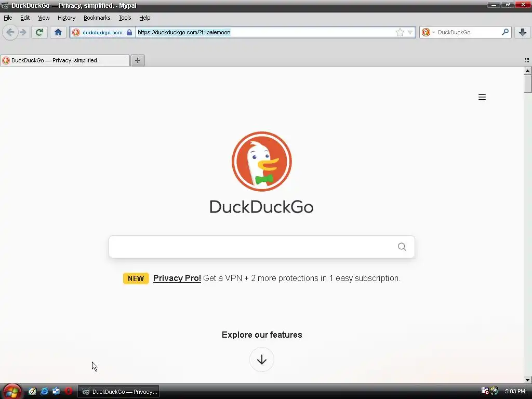Click the Explore our features heading
Screen dimensions: 532x399
tap(262, 335)
